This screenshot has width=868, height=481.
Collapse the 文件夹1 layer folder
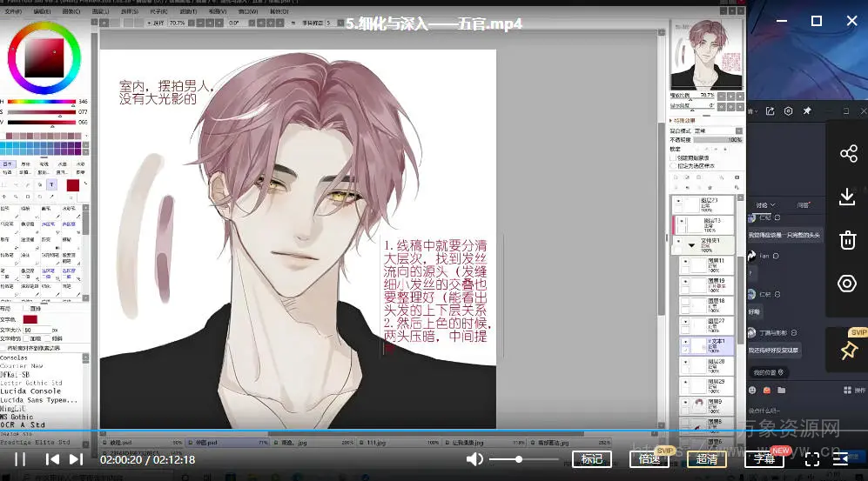pos(691,245)
